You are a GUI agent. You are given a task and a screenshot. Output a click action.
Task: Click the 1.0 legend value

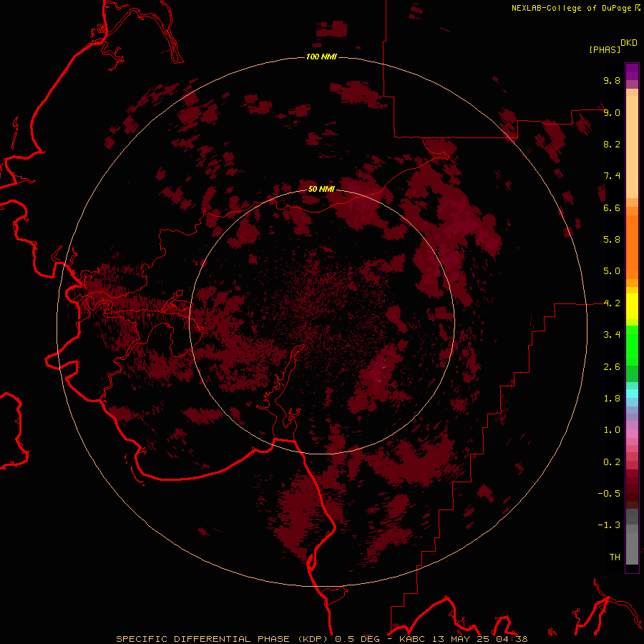pos(612,430)
